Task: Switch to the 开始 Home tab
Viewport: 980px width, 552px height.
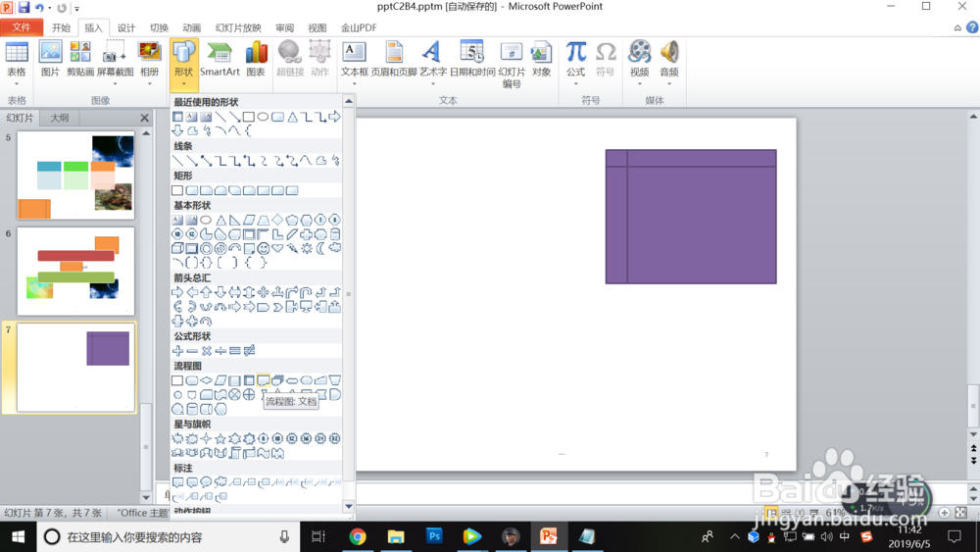Action: 61,27
